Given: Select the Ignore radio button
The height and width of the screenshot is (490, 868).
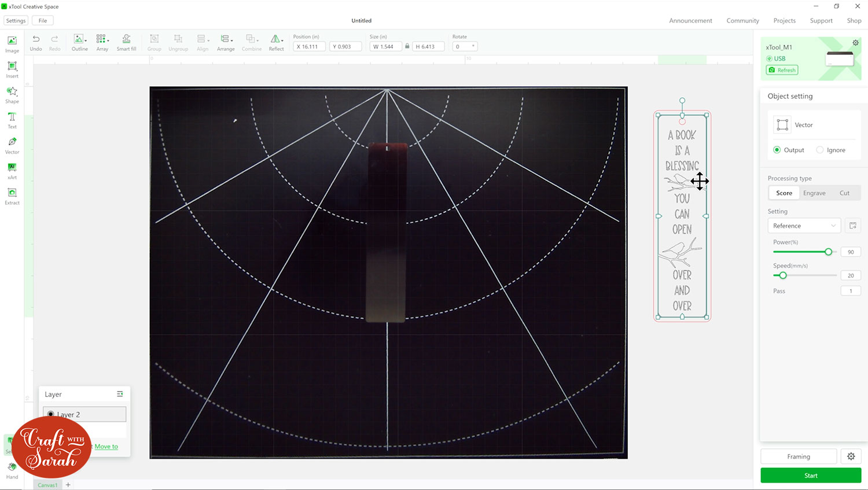Looking at the screenshot, I should pyautogui.click(x=820, y=150).
